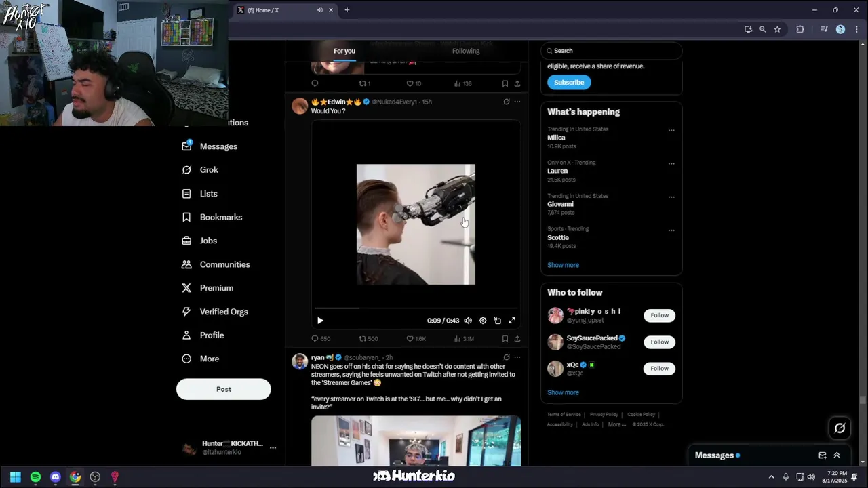Screen dimensions: 868x488
Task: Open the Milica trending topic
Action: (x=556, y=138)
